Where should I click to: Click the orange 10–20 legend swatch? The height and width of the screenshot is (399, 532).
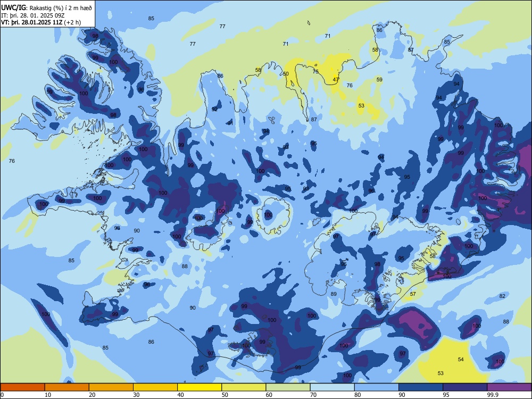click(67, 387)
